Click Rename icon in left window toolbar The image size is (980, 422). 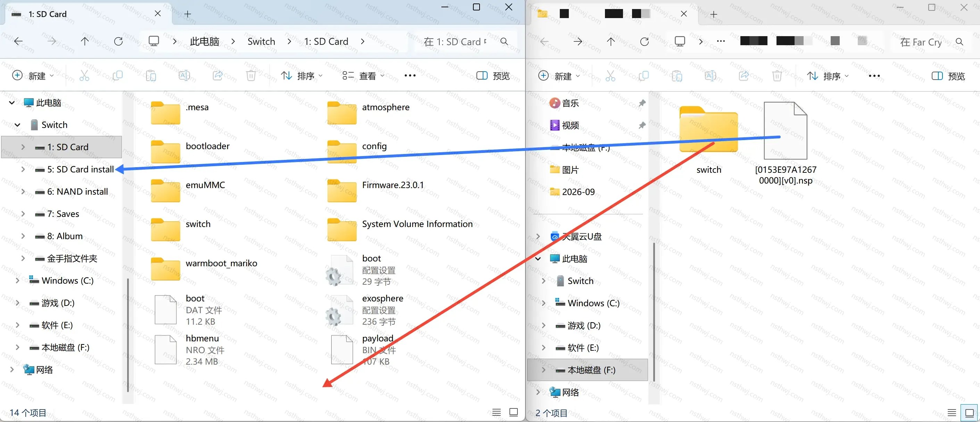(184, 76)
